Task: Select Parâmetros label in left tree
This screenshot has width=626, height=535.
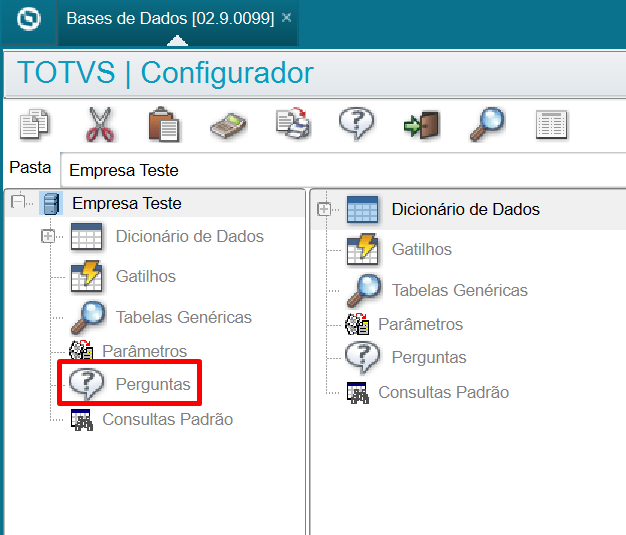Action: tap(145, 351)
